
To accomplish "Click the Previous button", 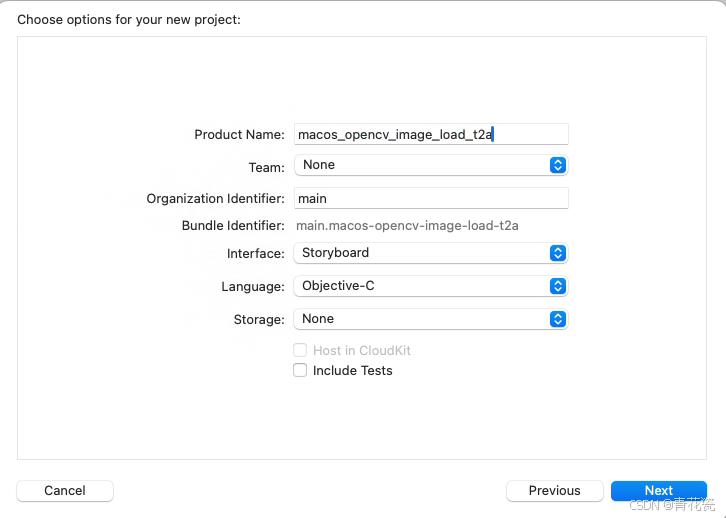I will (555, 490).
